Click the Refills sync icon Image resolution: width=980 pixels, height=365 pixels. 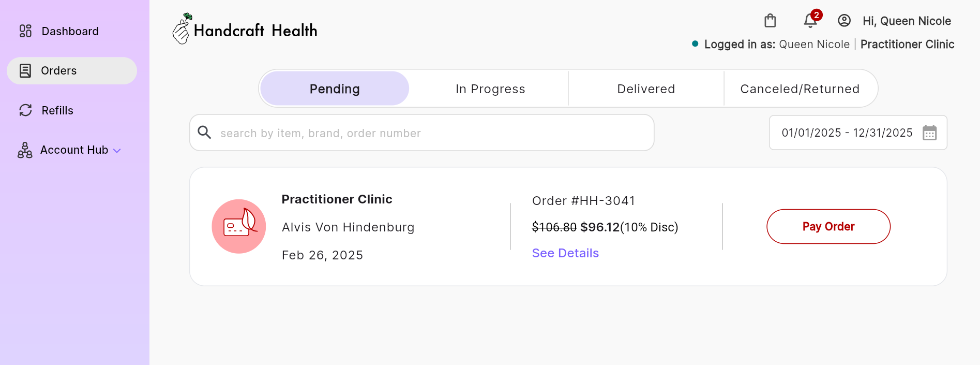coord(25,110)
